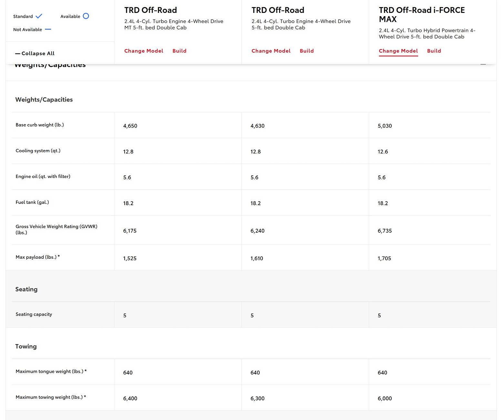Click the 4,650 curb weight value
504x420 pixels.
130,126
